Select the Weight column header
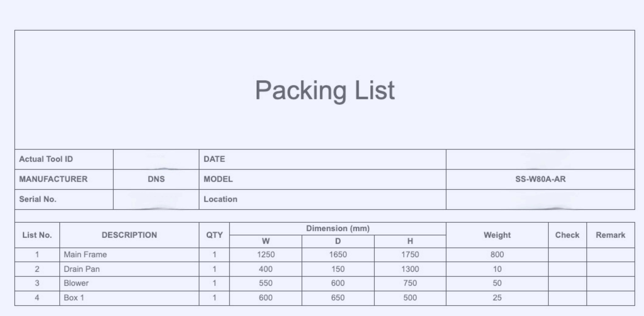 click(497, 235)
